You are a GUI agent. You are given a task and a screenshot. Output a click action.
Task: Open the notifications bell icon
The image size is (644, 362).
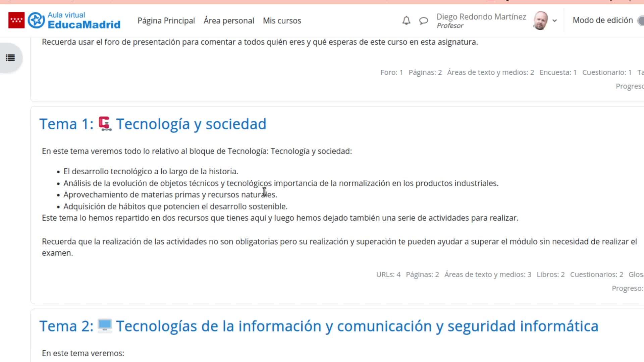pos(406,21)
